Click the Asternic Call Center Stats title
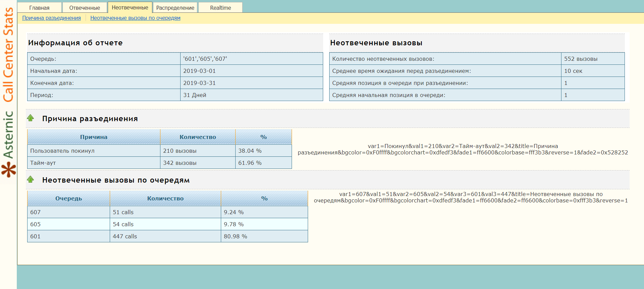 click(x=8, y=83)
